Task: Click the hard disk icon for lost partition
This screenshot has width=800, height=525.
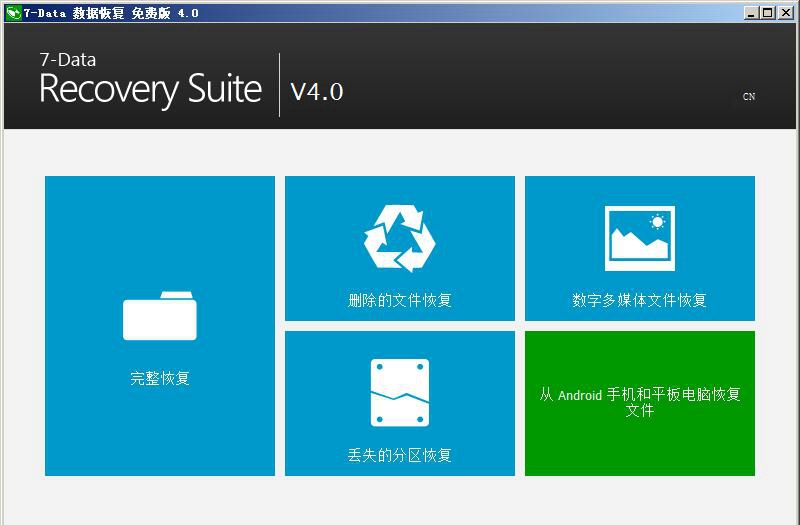Action: [399, 393]
